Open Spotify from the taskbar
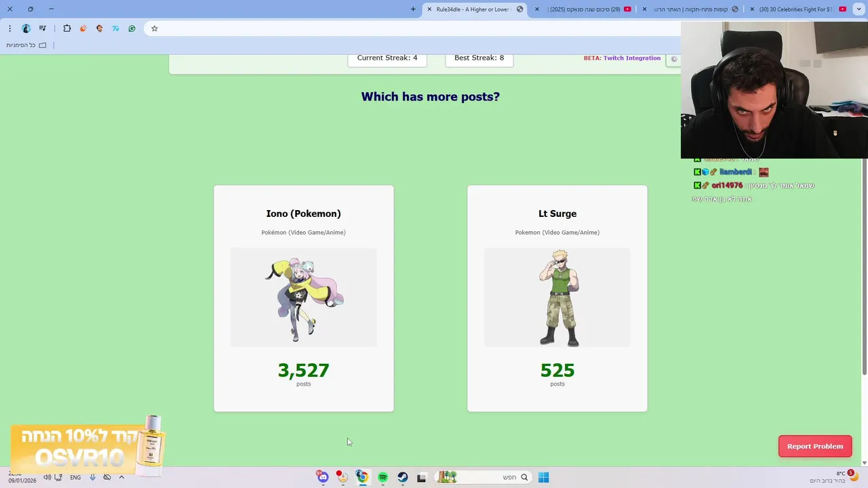Image resolution: width=868 pixels, height=488 pixels. click(x=382, y=477)
